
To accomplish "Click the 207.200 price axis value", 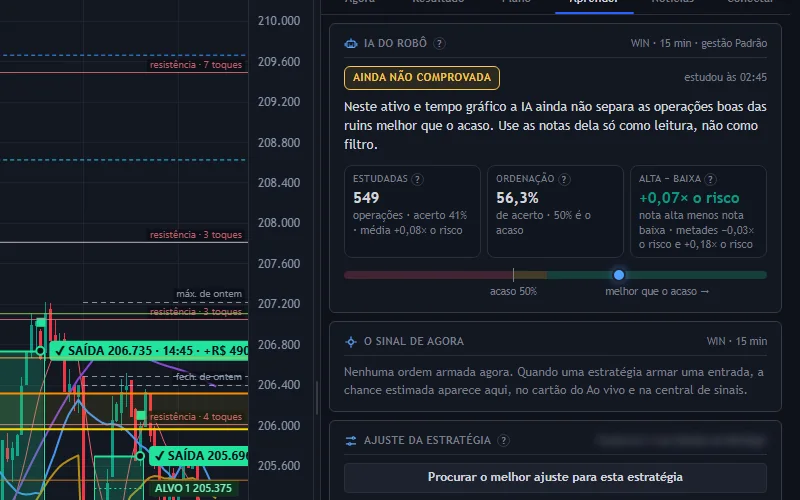I will click(x=279, y=304).
